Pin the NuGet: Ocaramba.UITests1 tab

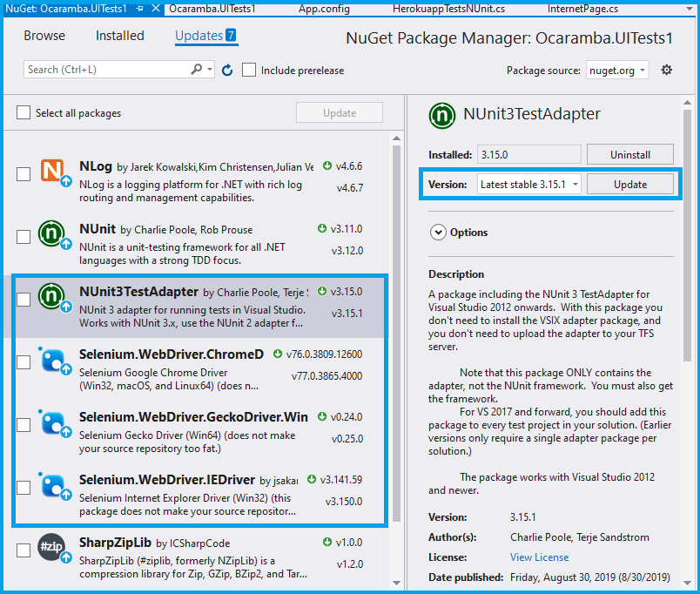(x=139, y=9)
